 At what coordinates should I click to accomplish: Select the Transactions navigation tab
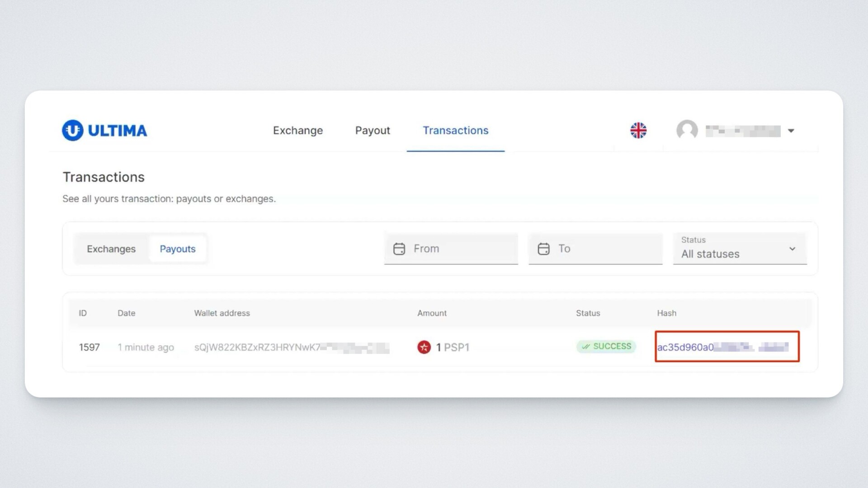point(455,131)
